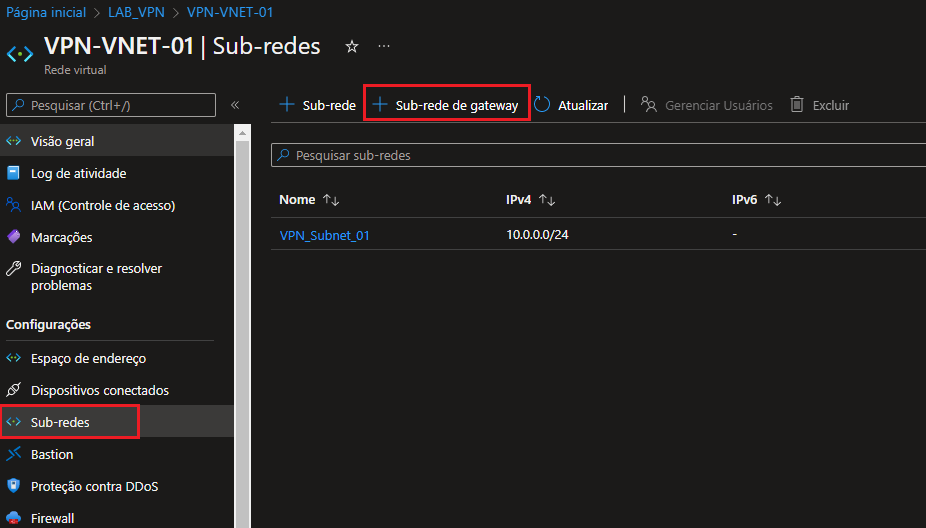This screenshot has height=528, width=926.
Task: Open Proteção contra DDoS shield item
Action: coord(94,486)
